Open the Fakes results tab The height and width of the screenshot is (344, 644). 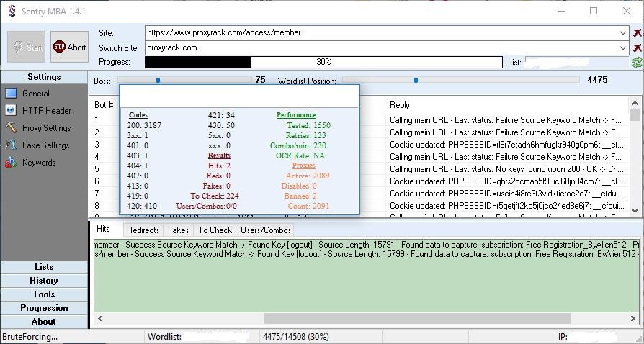pos(178,230)
